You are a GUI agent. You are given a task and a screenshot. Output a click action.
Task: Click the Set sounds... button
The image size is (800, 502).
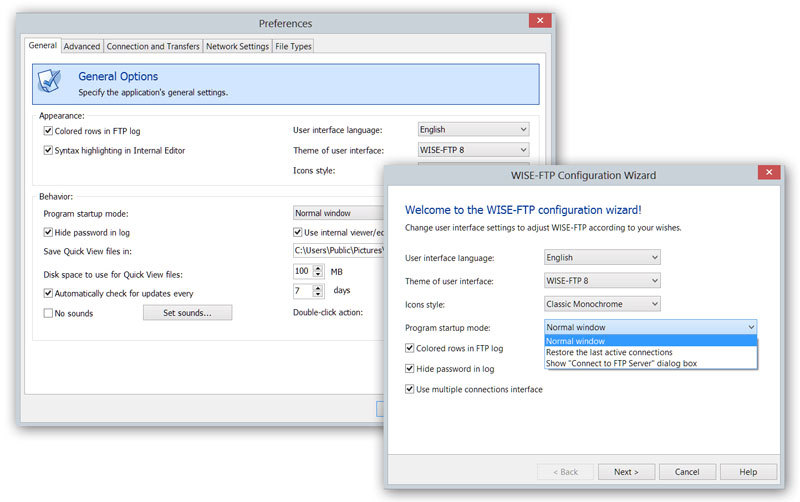pos(187,313)
